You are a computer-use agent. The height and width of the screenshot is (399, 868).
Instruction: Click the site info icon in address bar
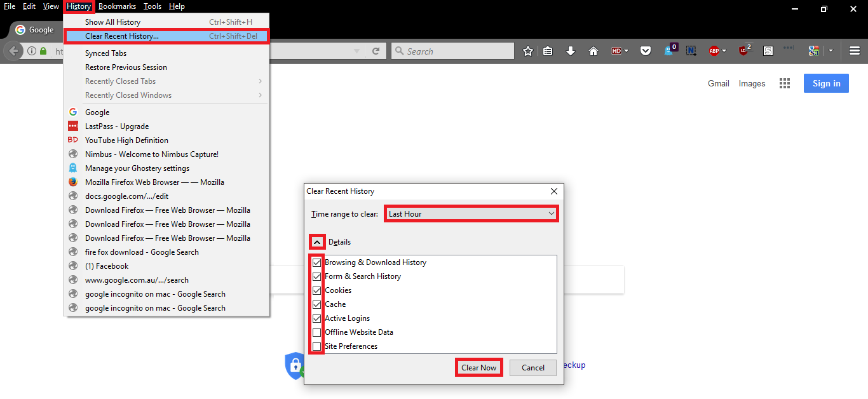click(x=32, y=51)
